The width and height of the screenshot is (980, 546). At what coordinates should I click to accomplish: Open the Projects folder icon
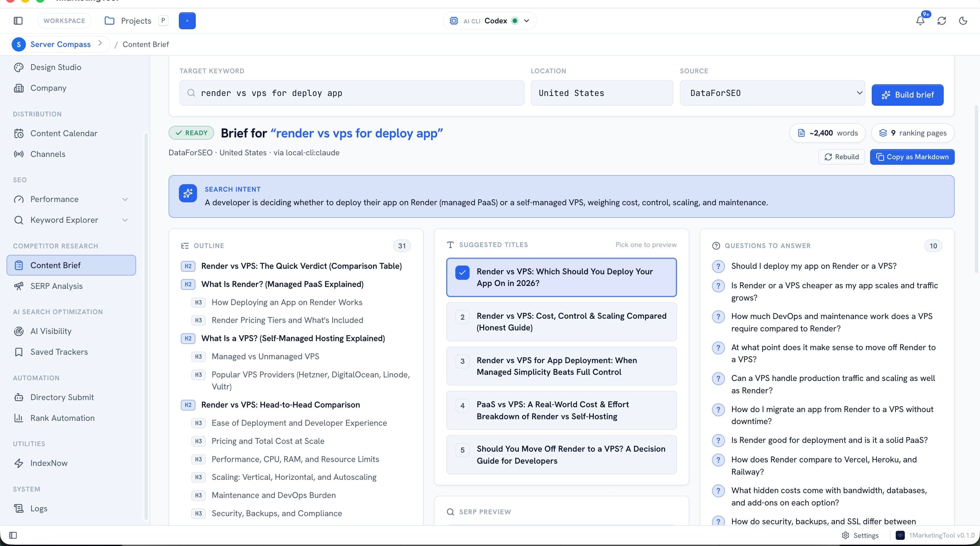(x=109, y=20)
